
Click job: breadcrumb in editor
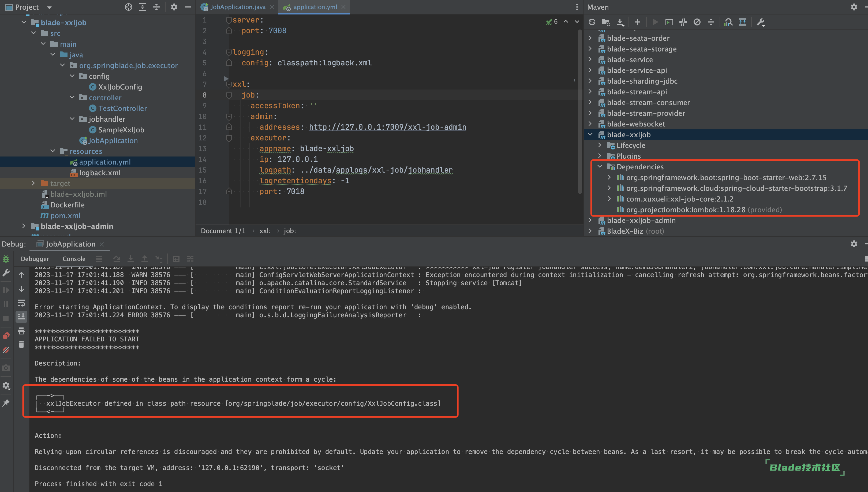point(289,231)
